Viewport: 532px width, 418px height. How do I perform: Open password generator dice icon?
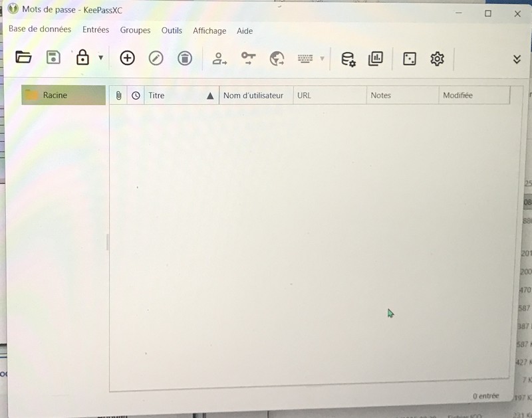coord(410,59)
